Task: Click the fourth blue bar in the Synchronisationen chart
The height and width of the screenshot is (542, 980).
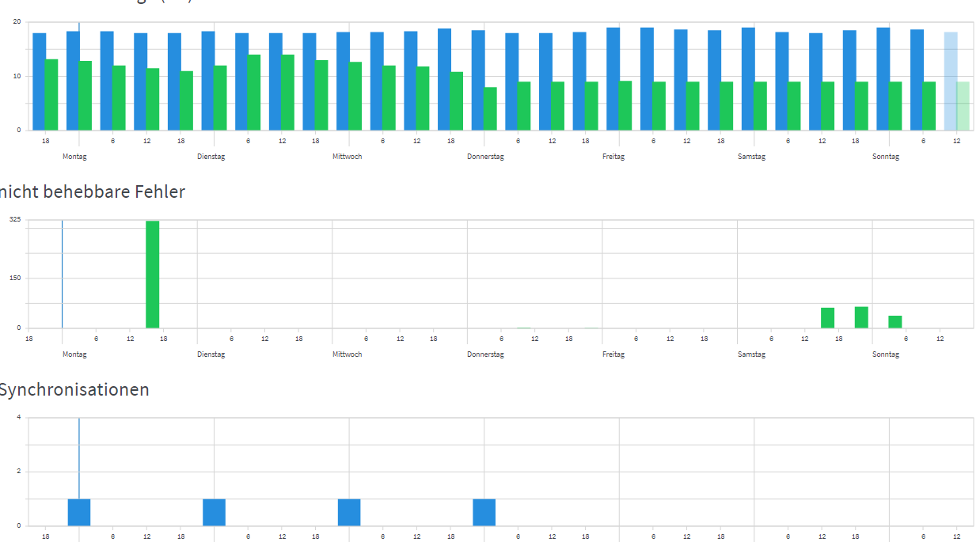Action: 484,512
